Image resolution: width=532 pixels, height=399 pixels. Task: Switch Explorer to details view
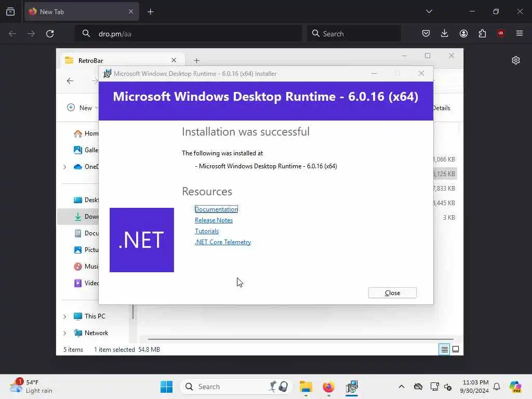pos(444,349)
